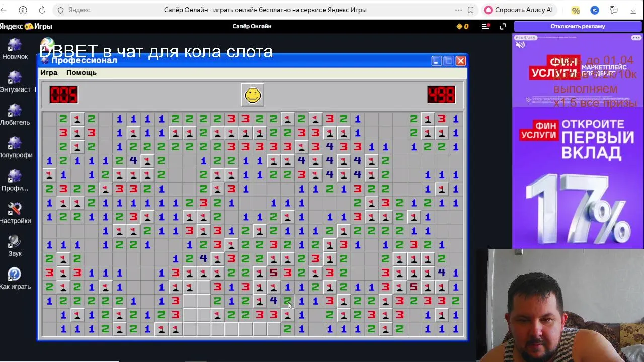644x362 pixels.
Task: Close the Профессионал window
Action: click(x=460, y=61)
